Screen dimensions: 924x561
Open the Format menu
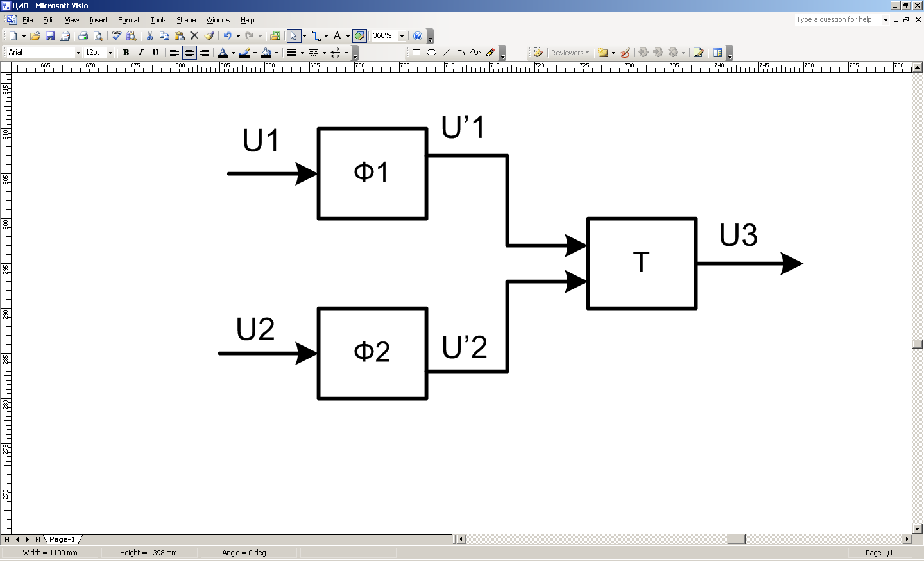[x=129, y=20]
